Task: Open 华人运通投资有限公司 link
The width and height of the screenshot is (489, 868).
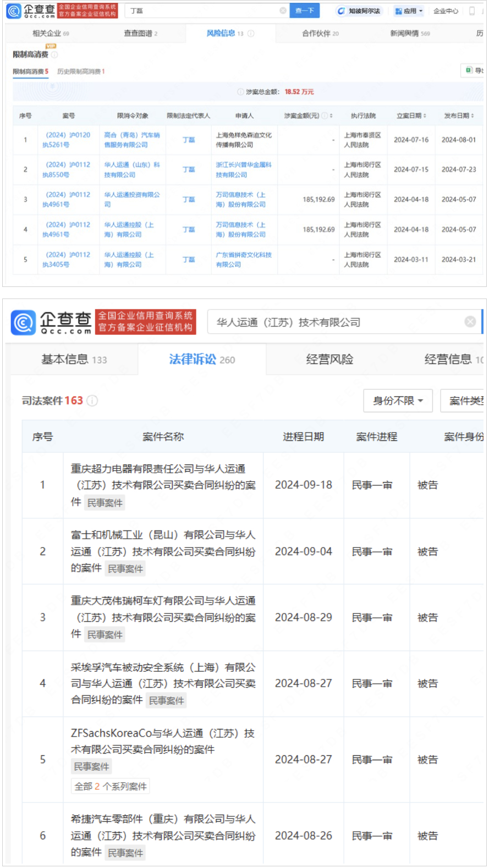Action: pos(132,199)
